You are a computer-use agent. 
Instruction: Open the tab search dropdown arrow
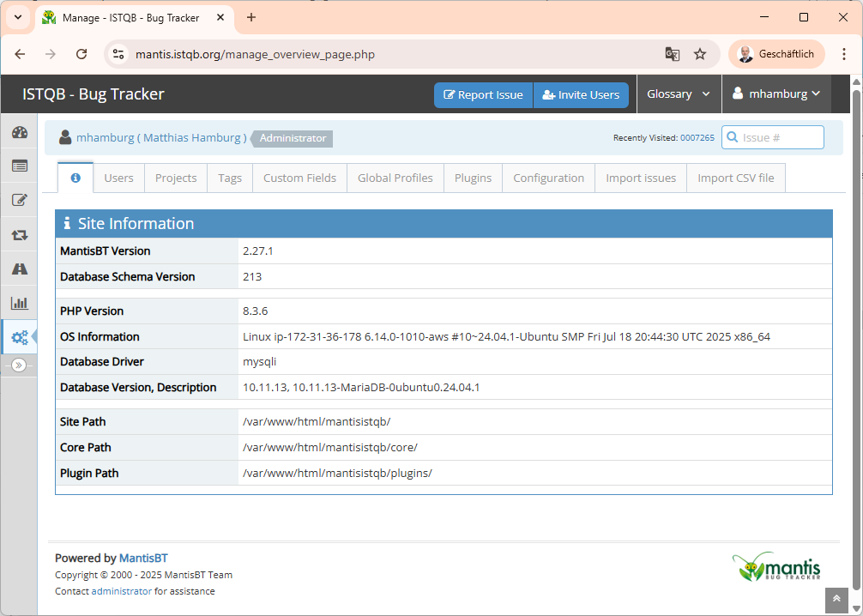point(18,17)
